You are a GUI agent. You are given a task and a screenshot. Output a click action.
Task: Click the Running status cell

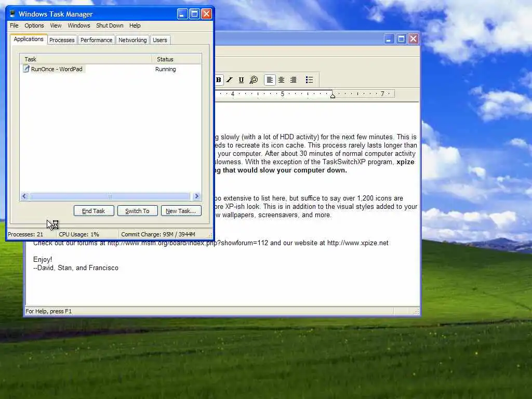pyautogui.click(x=166, y=69)
